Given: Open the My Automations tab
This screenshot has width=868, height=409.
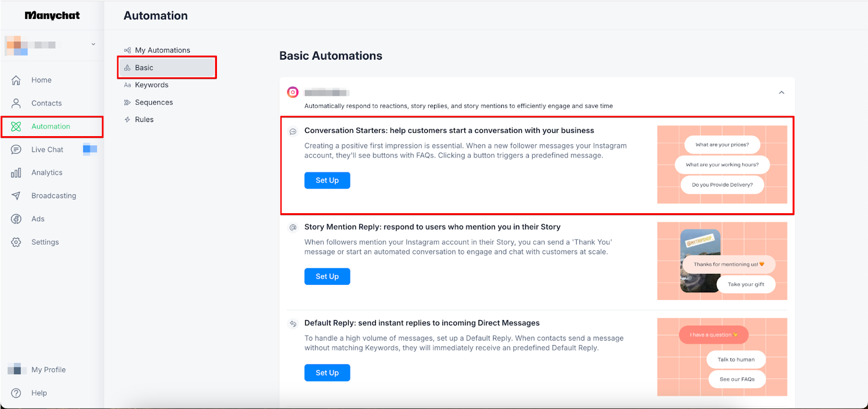Looking at the screenshot, I should pos(162,50).
